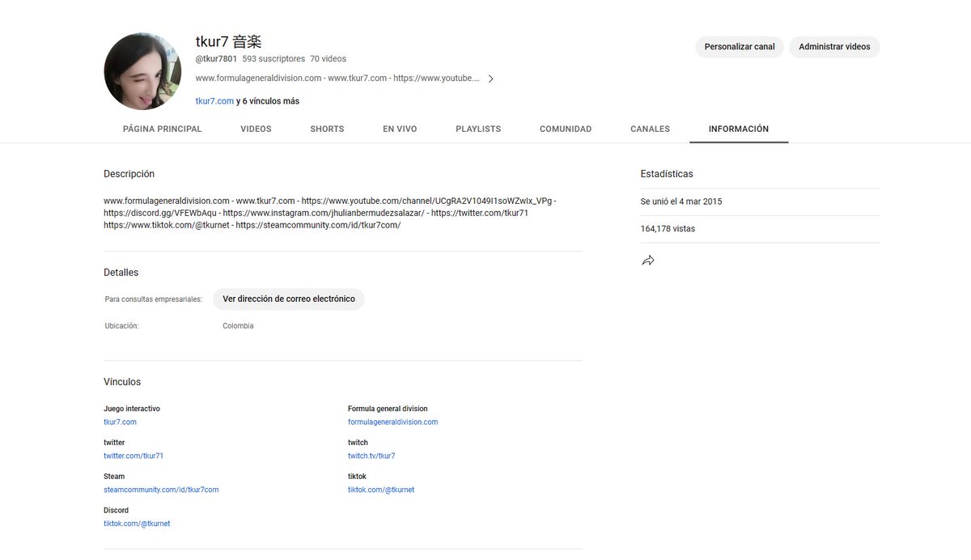Open twitch.tv/tkur7 link

point(371,456)
